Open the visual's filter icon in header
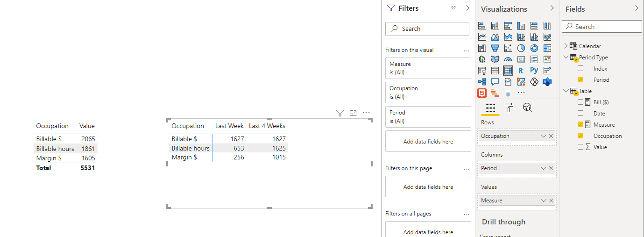This screenshot has width=644, height=237. (x=340, y=113)
